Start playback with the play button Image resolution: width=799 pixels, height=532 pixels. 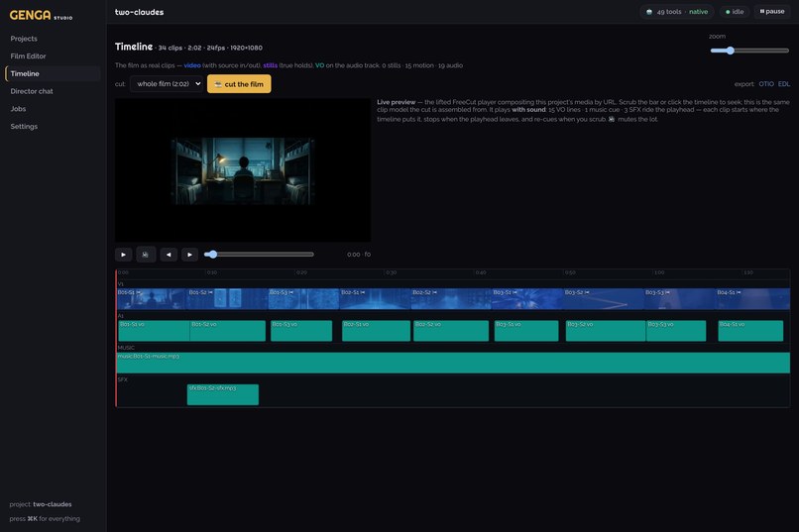[x=123, y=254]
